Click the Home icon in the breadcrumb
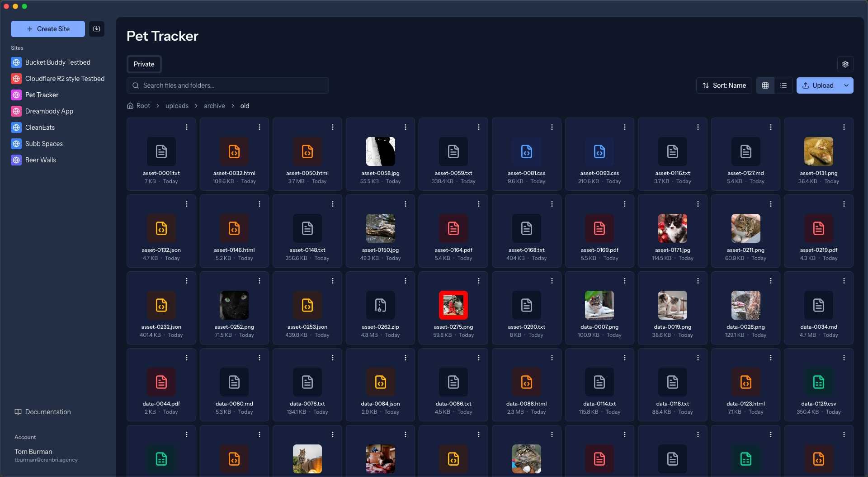868x477 pixels. point(130,105)
